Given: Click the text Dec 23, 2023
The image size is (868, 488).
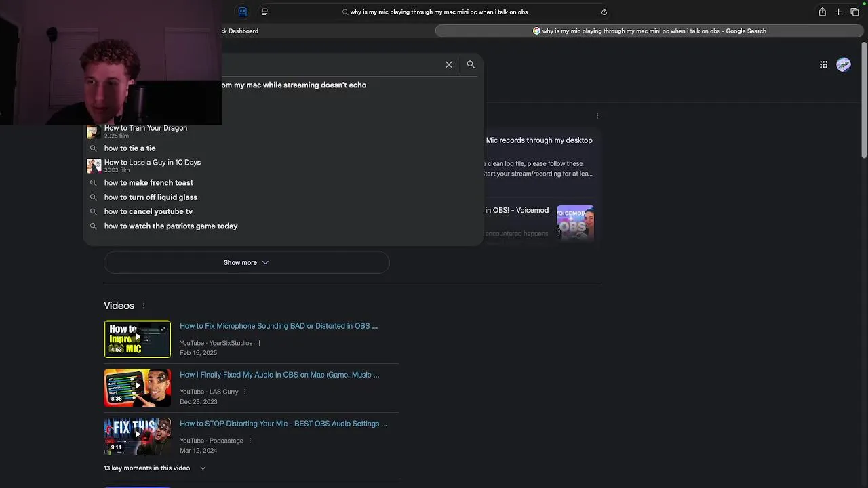Looking at the screenshot, I should [198, 402].
